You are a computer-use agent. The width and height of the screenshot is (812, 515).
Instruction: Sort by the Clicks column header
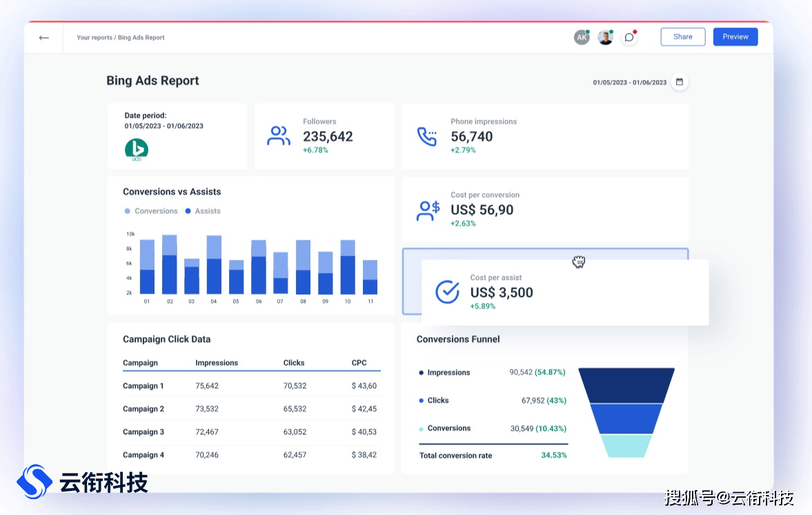tap(294, 363)
